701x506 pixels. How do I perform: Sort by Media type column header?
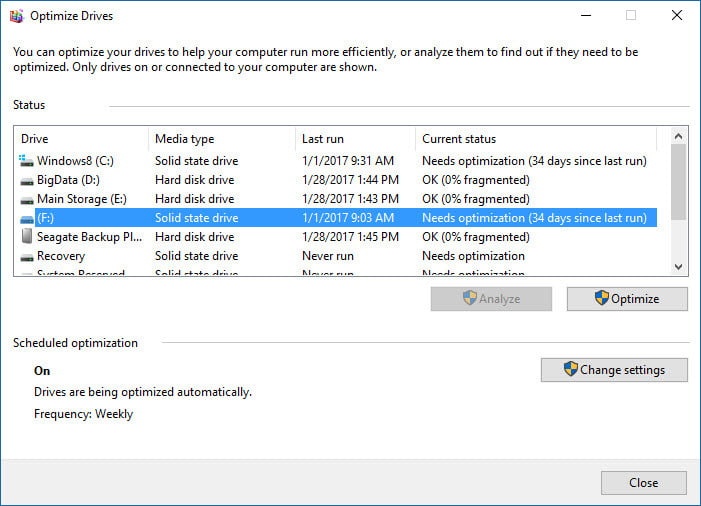pos(221,139)
